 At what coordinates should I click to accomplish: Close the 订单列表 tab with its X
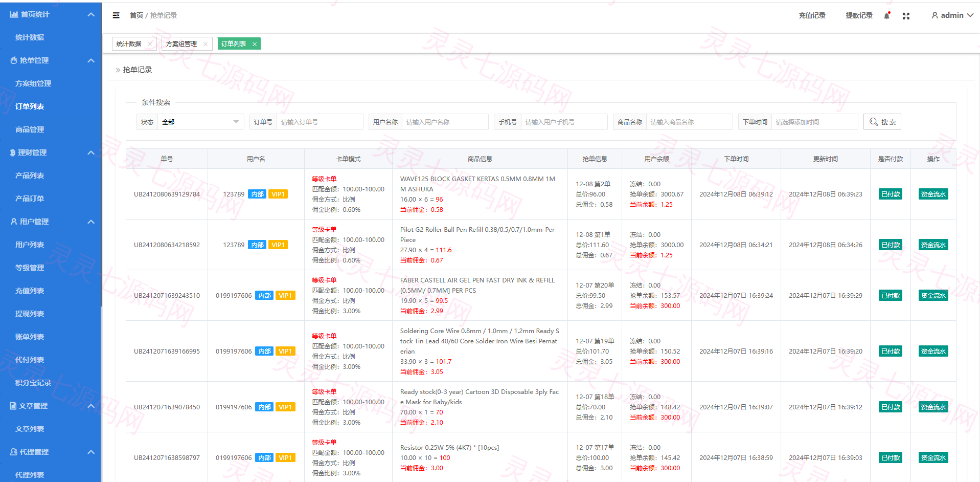pos(255,44)
